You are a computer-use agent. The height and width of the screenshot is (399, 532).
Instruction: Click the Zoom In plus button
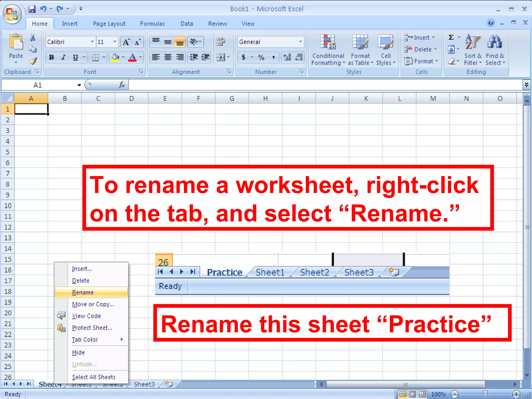tap(516, 394)
